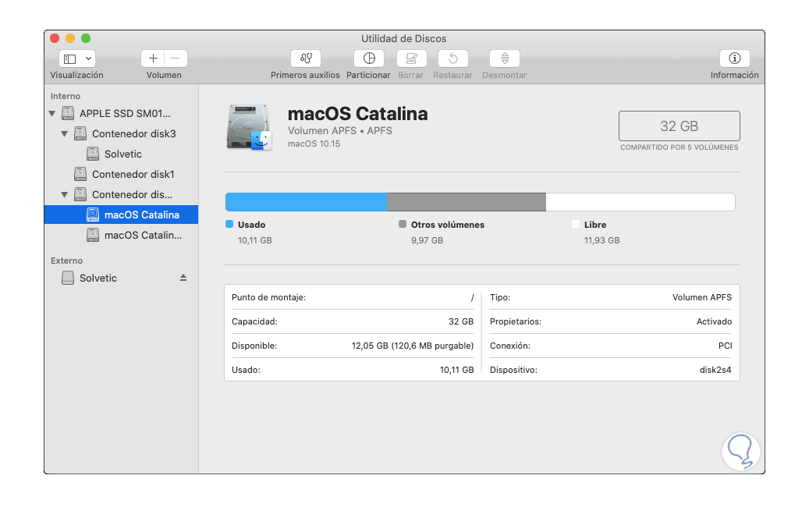Click the Borrar (Erase) toolbar icon

pos(411,59)
